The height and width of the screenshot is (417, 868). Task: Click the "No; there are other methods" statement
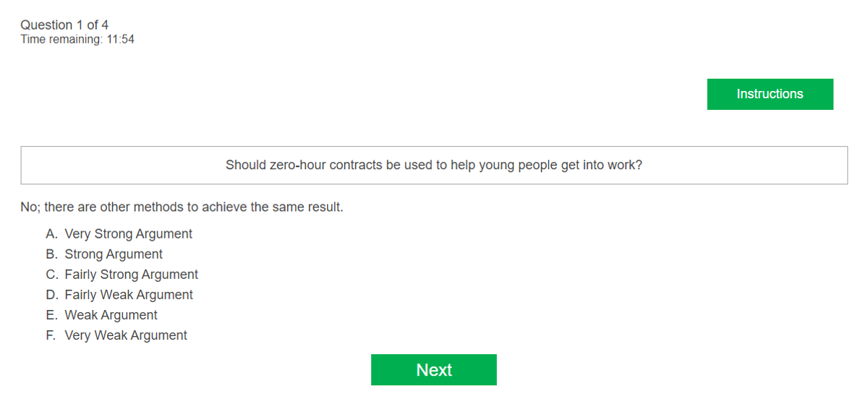tap(182, 207)
